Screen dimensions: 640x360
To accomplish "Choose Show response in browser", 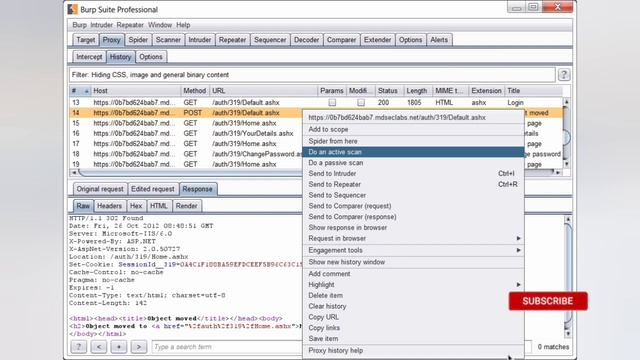I will [x=413, y=227].
